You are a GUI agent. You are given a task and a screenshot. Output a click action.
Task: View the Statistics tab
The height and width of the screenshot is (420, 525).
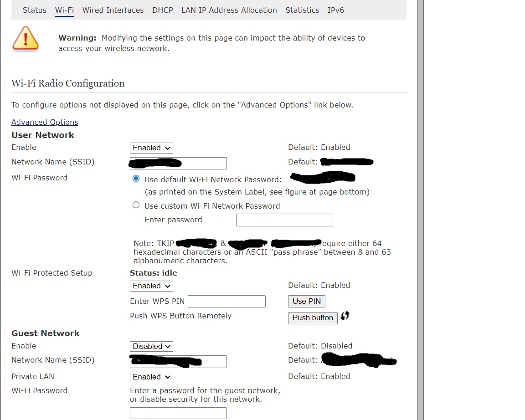(x=302, y=10)
